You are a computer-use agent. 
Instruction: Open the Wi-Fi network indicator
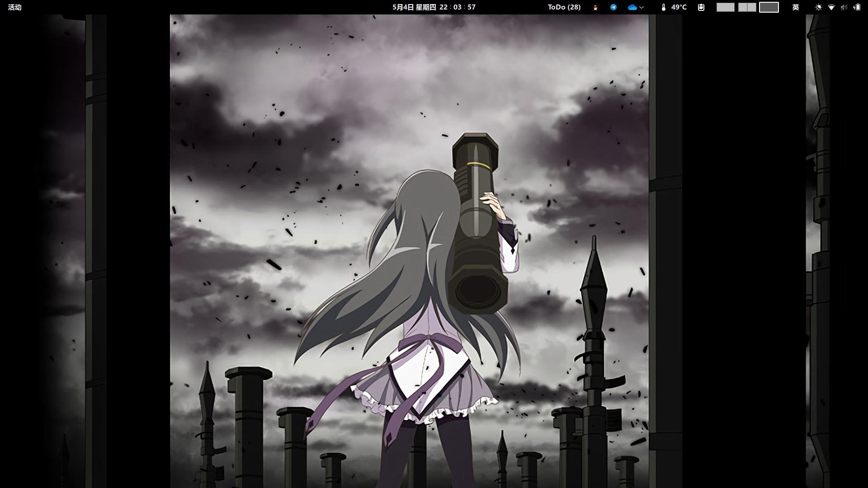[831, 7]
